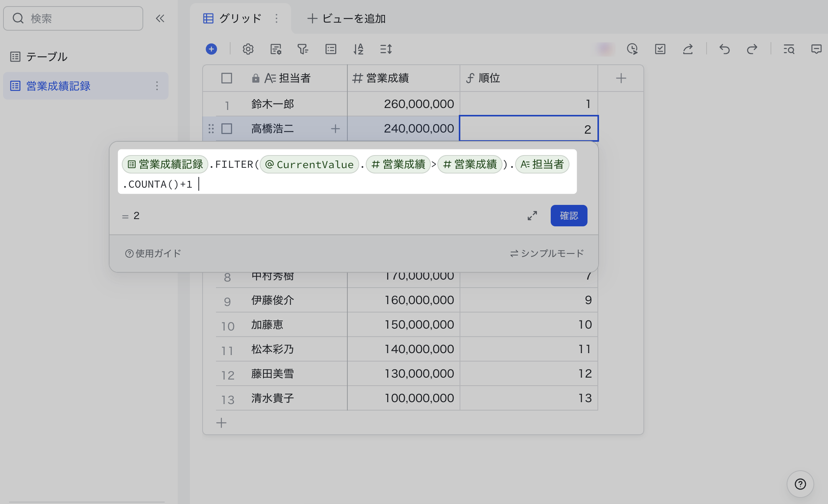Click the redo arrow icon
The width and height of the screenshot is (828, 504).
[752, 49]
